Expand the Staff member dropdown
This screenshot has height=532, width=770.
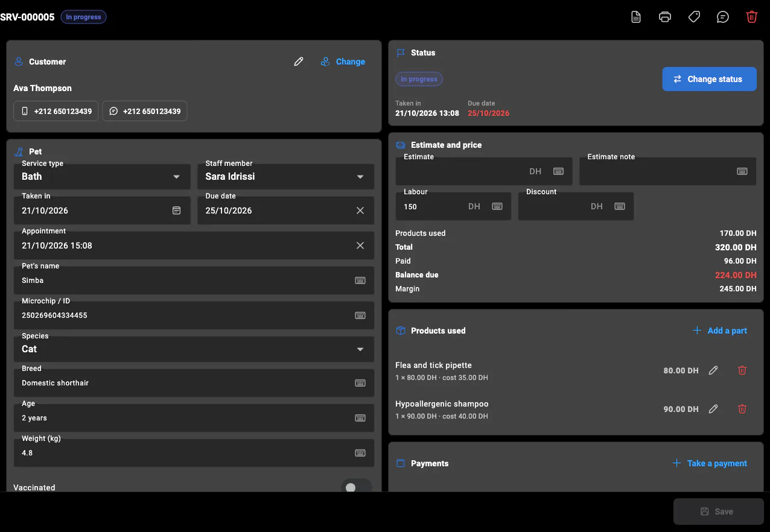(286, 177)
